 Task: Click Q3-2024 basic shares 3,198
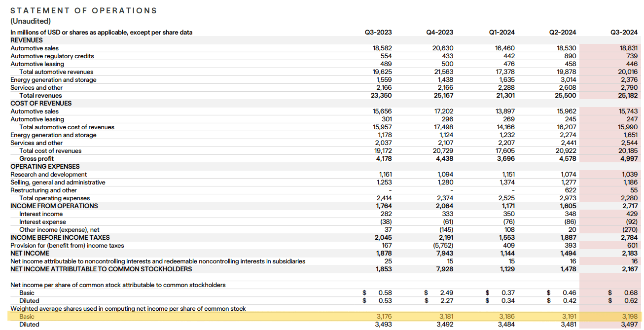point(630,317)
